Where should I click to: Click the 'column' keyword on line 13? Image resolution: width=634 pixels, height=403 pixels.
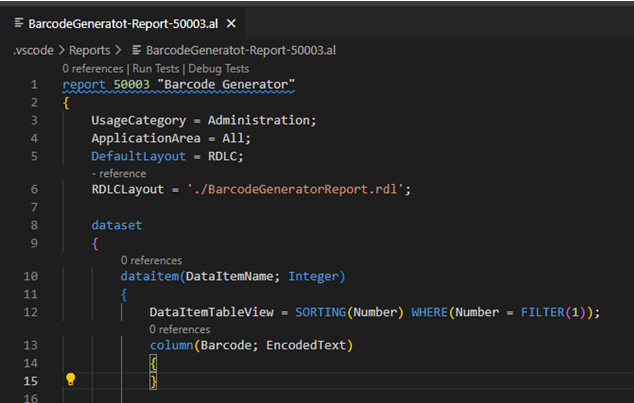coord(171,345)
